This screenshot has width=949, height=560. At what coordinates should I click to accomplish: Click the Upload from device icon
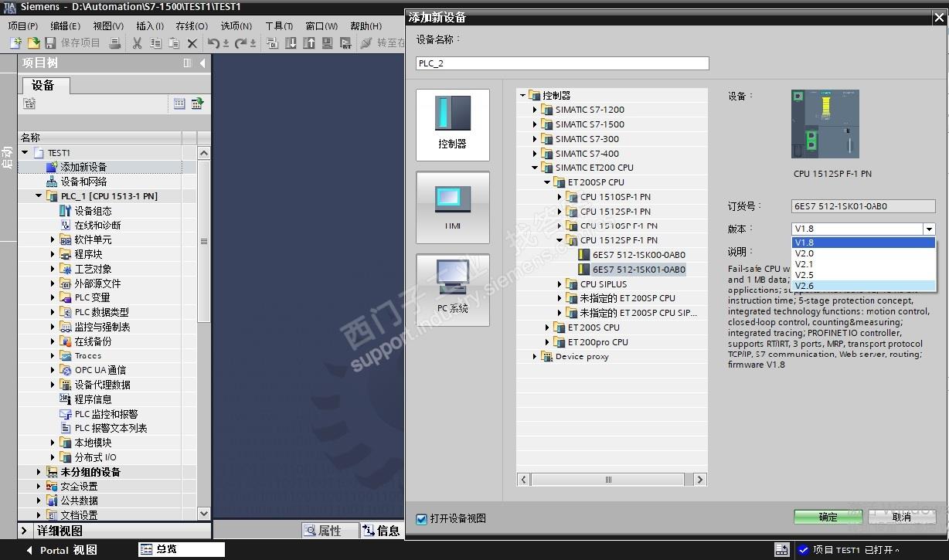[x=309, y=43]
